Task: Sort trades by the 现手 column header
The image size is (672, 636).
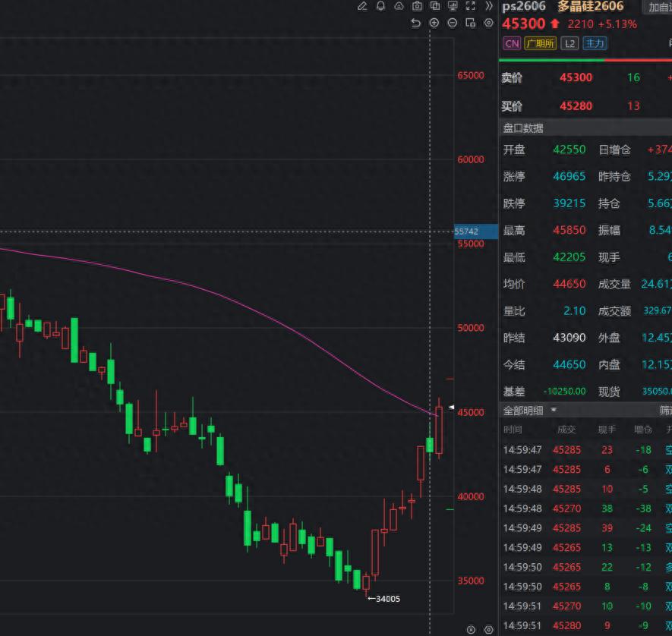Action: pyautogui.click(x=607, y=430)
